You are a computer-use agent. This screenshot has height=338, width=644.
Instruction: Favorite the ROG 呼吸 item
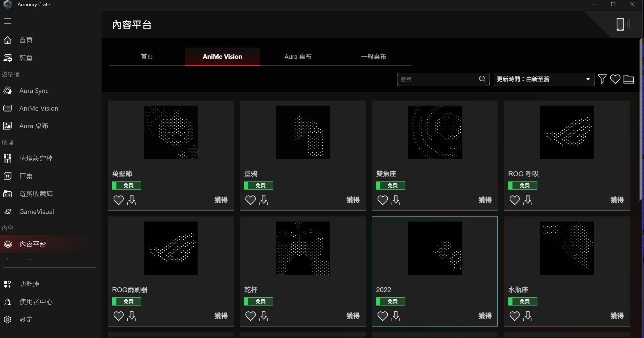coord(515,200)
